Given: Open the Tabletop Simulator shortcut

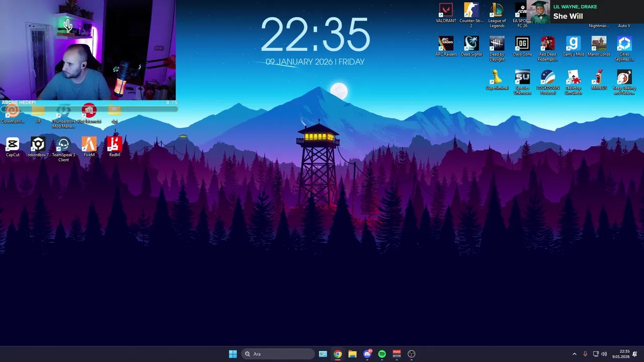Looking at the screenshot, I should [x=573, y=82].
